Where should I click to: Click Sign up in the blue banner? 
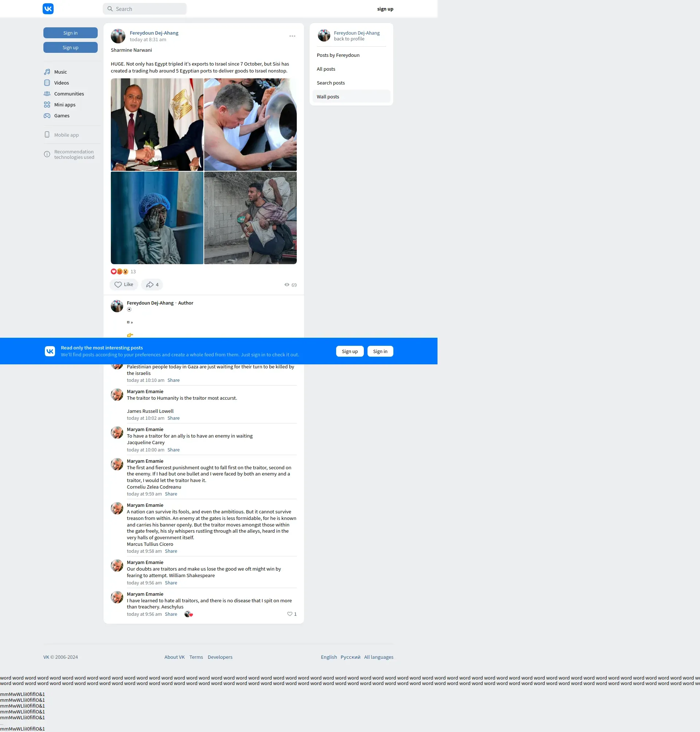[x=349, y=351]
